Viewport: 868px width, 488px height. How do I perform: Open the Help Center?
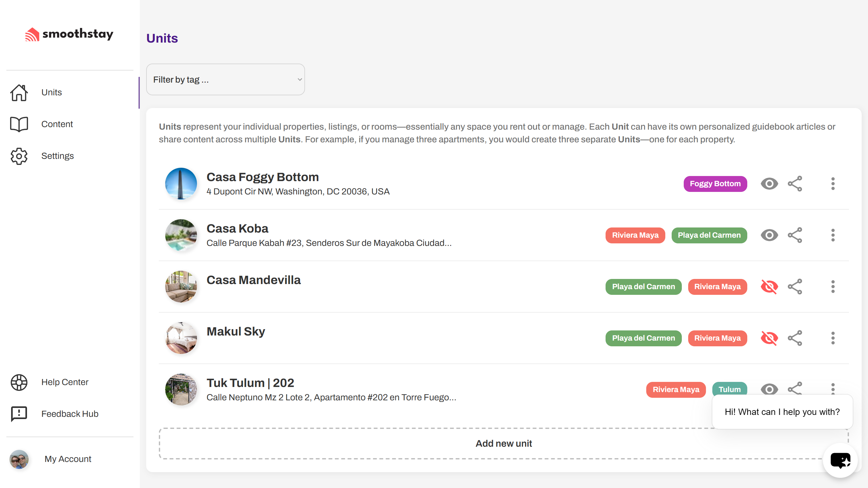click(x=64, y=382)
